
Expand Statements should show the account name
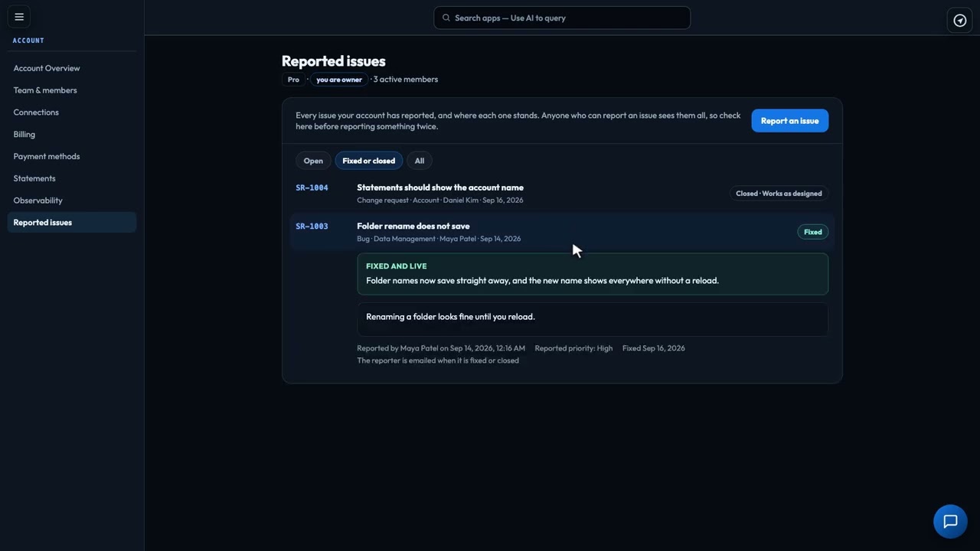click(562, 194)
